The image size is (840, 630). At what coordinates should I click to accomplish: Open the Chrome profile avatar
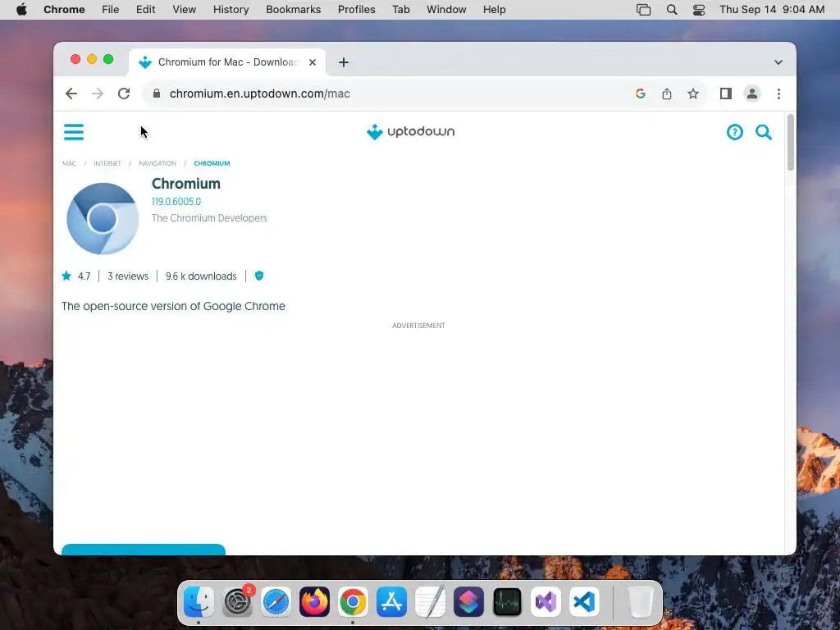pos(752,94)
